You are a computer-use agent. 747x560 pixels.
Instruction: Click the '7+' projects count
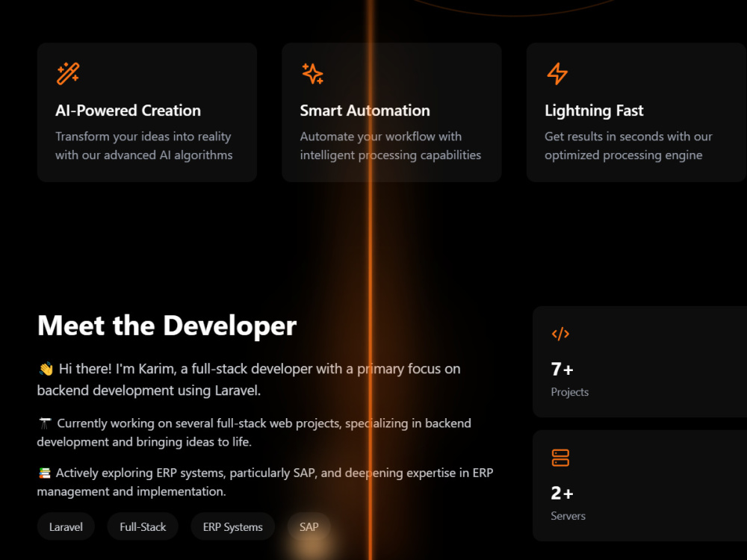[562, 369]
